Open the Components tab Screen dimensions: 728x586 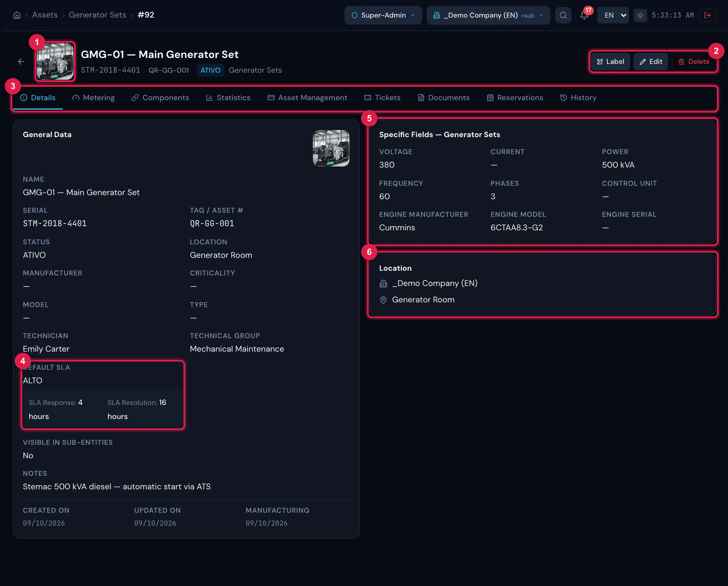160,98
